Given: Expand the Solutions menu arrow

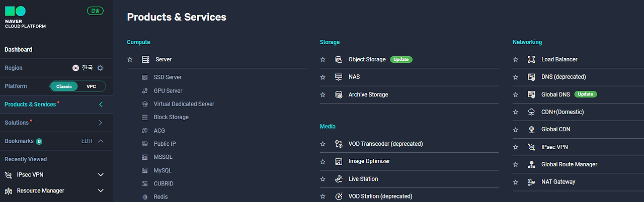Looking at the screenshot, I should tap(101, 123).
